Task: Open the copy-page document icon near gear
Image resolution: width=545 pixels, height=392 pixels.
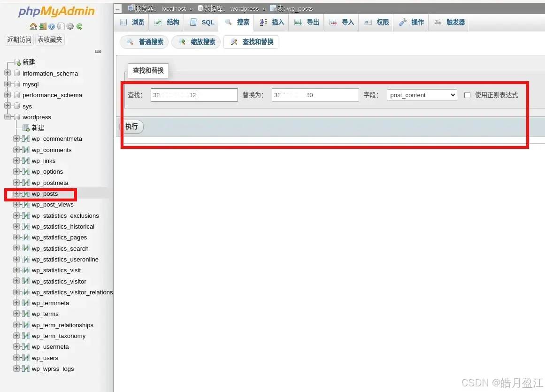Action: tap(61, 26)
